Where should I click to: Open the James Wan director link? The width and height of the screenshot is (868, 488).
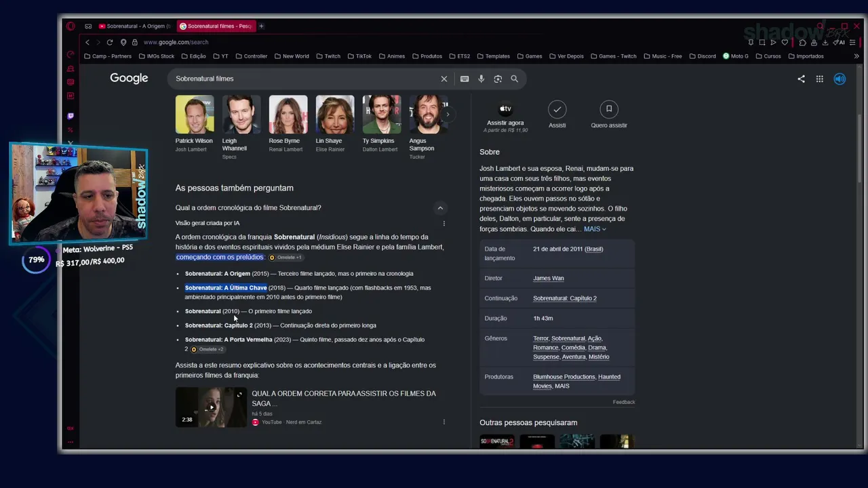pyautogui.click(x=549, y=278)
